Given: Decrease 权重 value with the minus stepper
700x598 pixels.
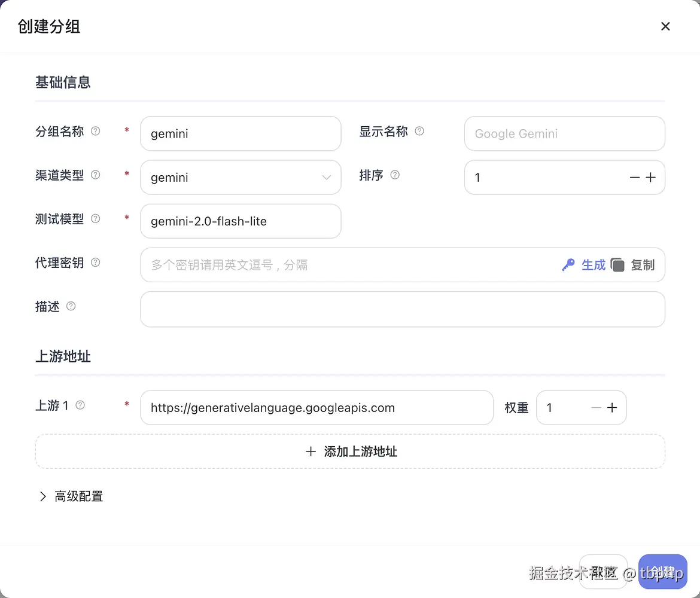Looking at the screenshot, I should (x=595, y=407).
